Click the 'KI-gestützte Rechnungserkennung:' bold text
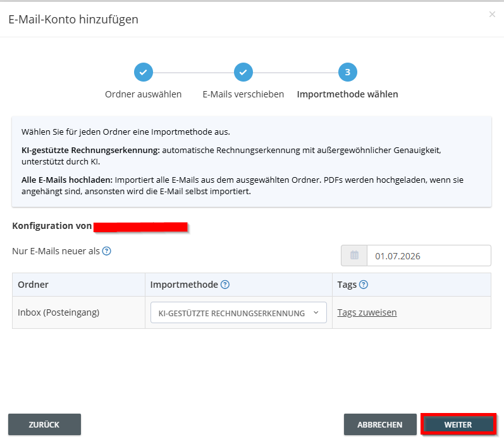This screenshot has height=444, width=504. tap(90, 150)
